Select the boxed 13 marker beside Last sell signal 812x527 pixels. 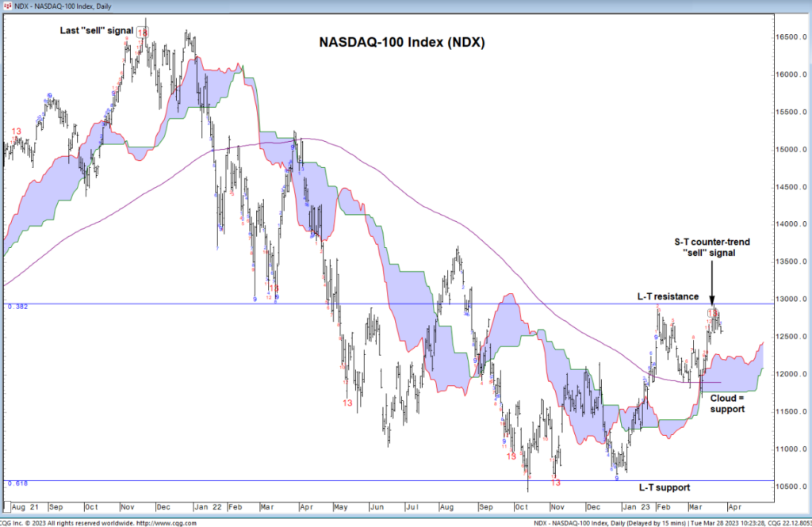142,32
